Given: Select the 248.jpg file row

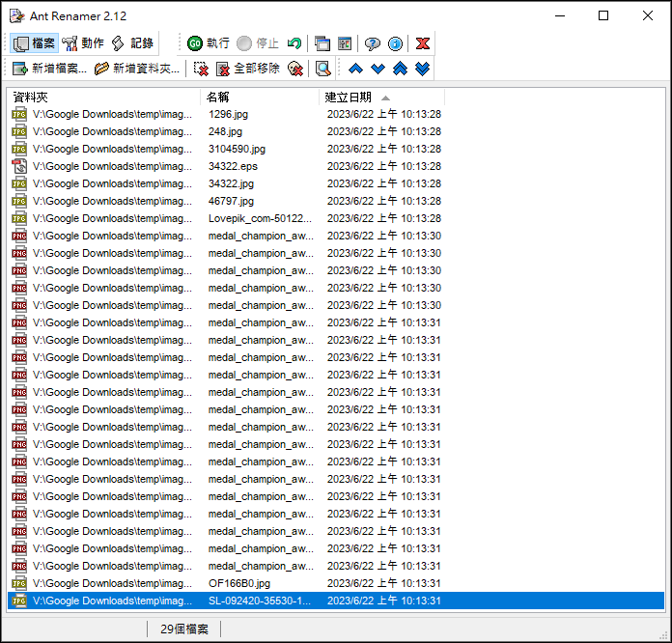Looking at the screenshot, I should coord(336,131).
